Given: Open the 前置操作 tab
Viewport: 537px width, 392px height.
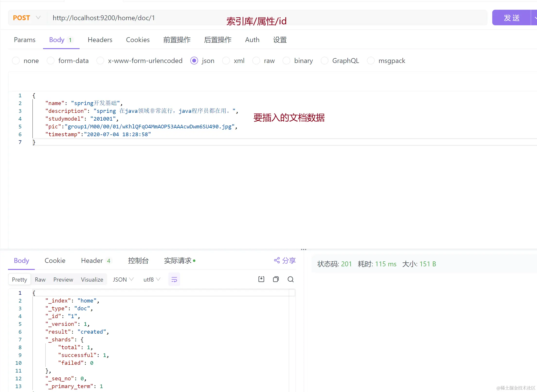Looking at the screenshot, I should 177,40.
